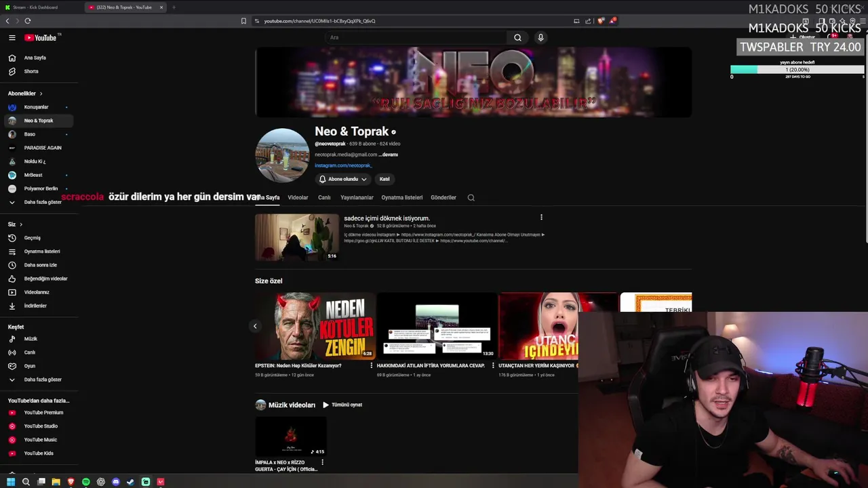Click the share icon in address bar

point(588,21)
